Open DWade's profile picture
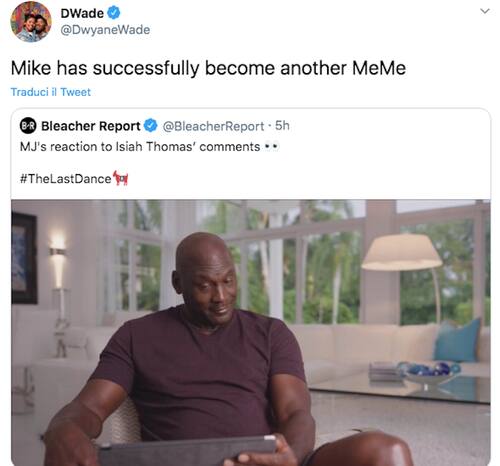 [x=31, y=22]
